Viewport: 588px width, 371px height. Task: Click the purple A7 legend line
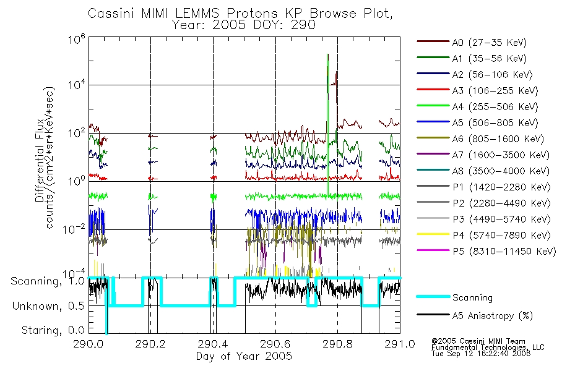click(433, 153)
